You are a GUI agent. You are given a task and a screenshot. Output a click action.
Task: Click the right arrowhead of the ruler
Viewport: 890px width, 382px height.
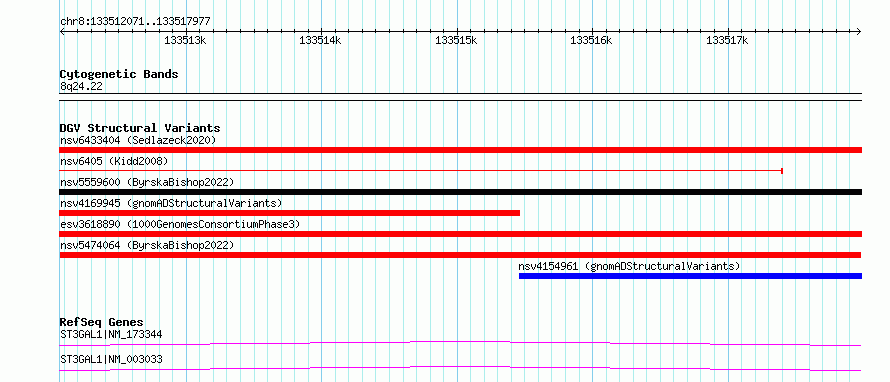[x=859, y=32]
